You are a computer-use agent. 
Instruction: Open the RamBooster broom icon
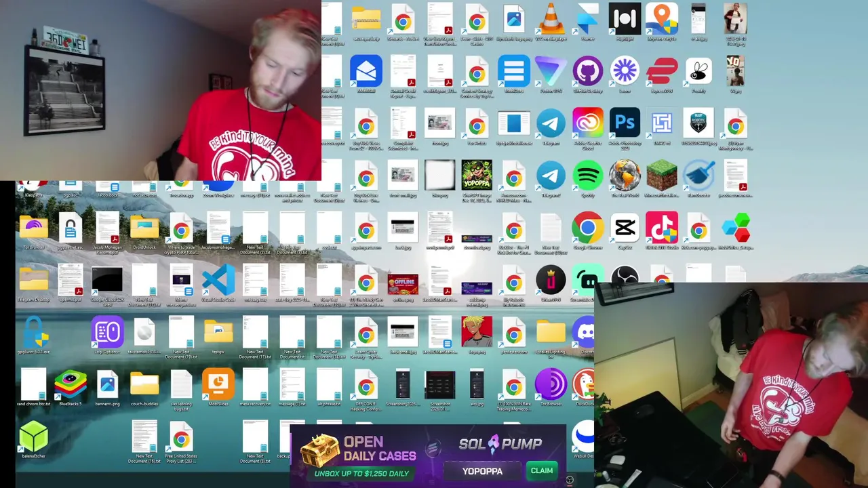698,176
